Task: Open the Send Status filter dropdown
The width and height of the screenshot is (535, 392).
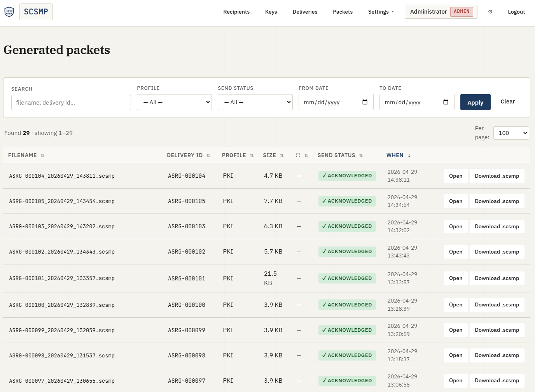Action: pos(255,102)
